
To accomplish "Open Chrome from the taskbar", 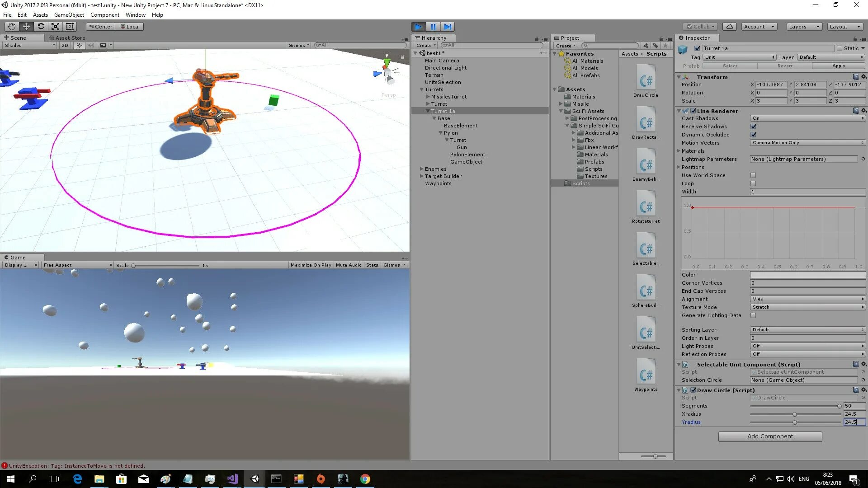I will click(x=365, y=479).
